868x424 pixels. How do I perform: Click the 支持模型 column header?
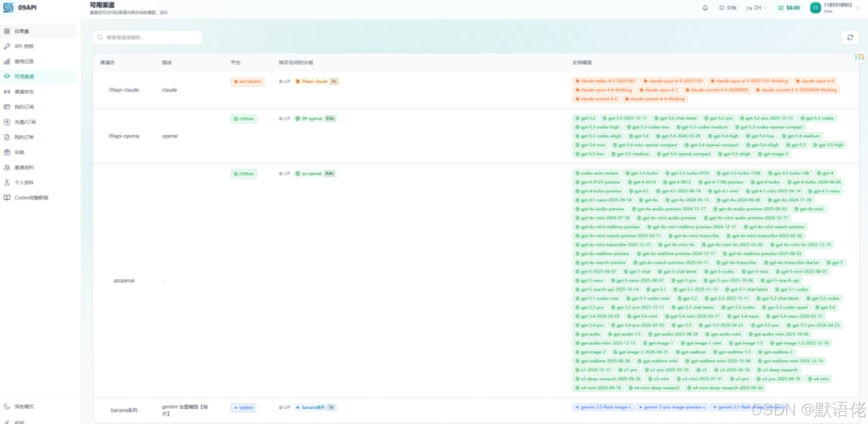coord(582,63)
